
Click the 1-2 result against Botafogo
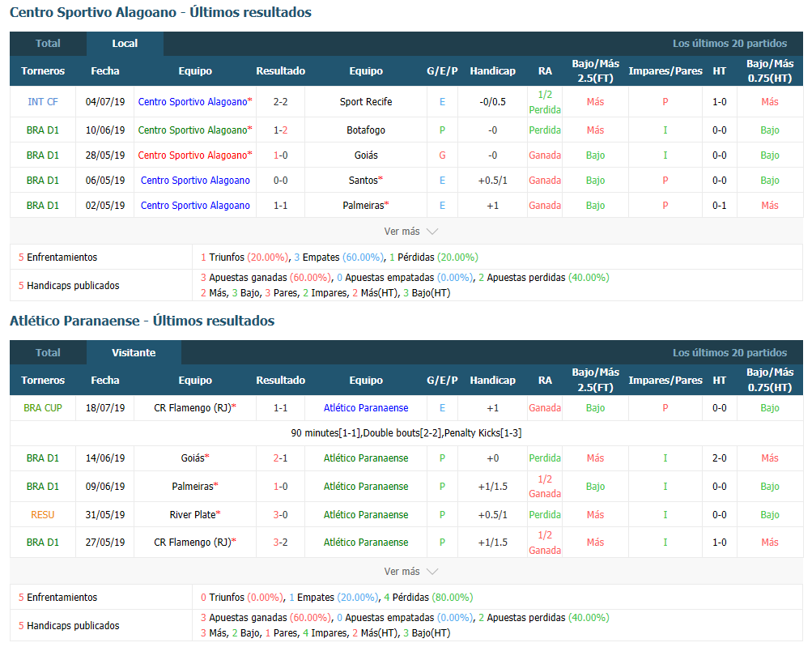[x=280, y=130]
